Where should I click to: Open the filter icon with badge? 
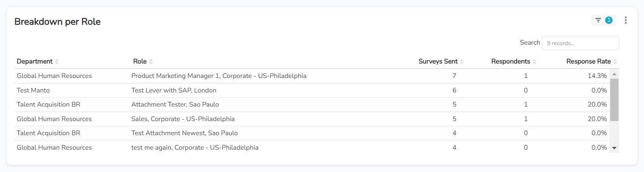[603, 20]
